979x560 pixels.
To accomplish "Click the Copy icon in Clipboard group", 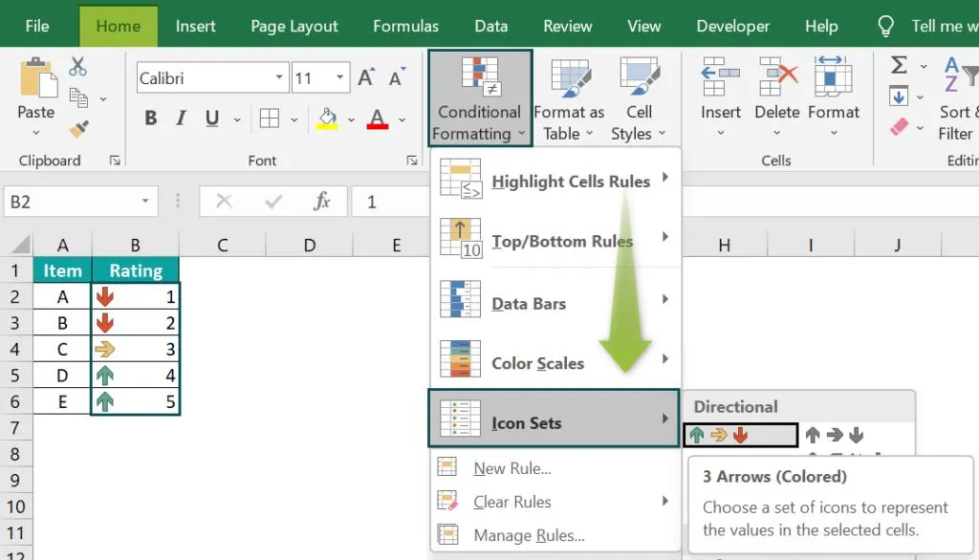I will pyautogui.click(x=78, y=98).
